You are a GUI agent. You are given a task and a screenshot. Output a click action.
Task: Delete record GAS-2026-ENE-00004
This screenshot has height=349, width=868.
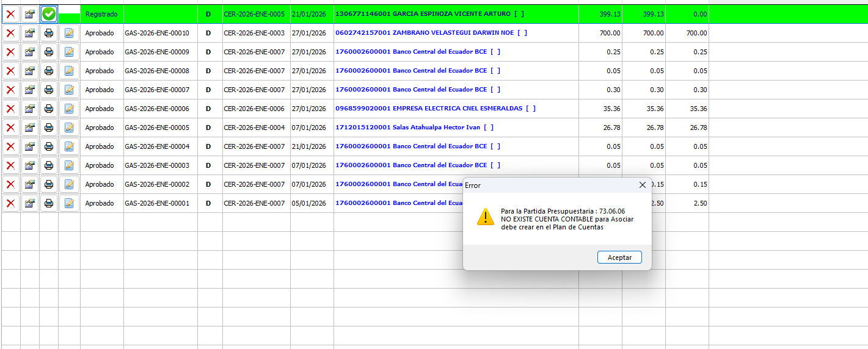click(x=10, y=146)
